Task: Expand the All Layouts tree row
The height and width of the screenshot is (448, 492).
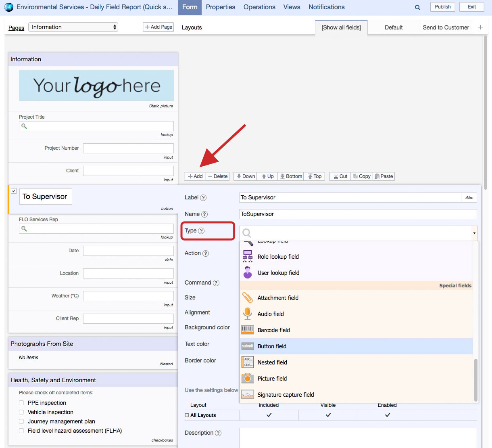Action: (187, 415)
